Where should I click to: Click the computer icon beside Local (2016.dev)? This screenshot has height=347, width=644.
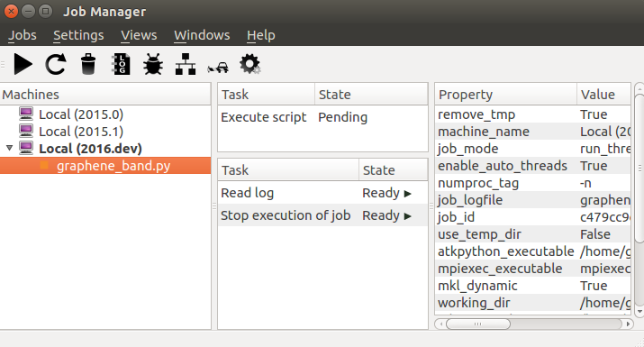click(x=26, y=148)
